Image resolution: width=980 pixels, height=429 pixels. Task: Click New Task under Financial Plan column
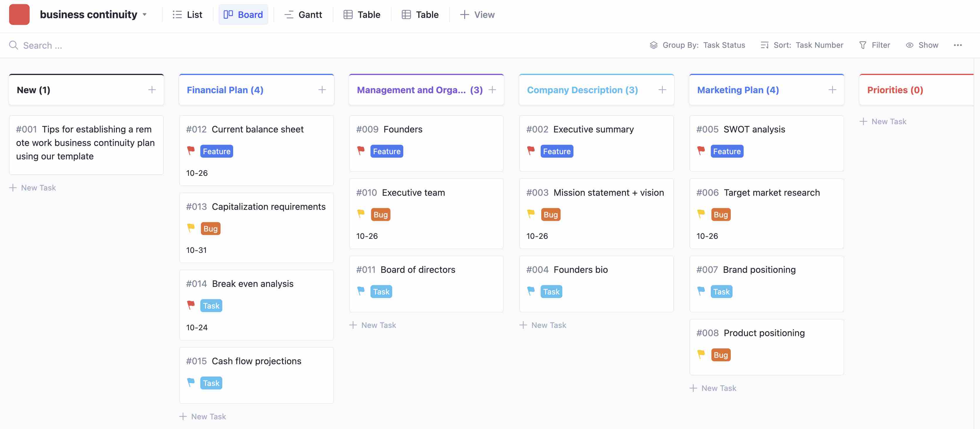[203, 416]
